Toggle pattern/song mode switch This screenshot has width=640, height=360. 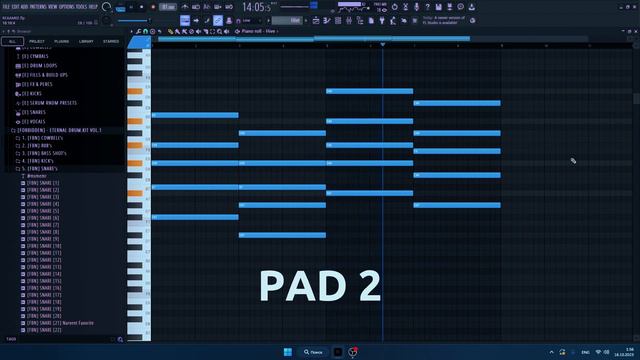point(120,8)
